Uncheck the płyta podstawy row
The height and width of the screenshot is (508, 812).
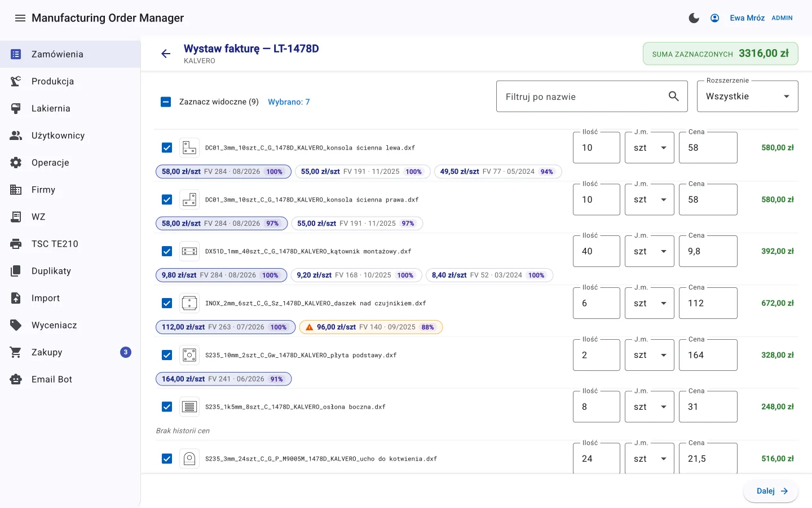coord(167,355)
